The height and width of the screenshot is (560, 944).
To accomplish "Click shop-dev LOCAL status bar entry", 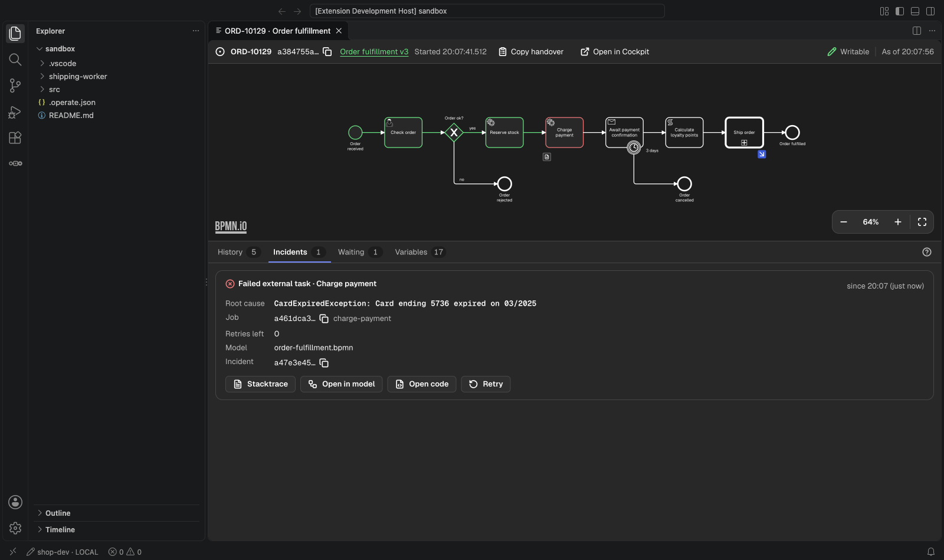I will click(x=63, y=552).
